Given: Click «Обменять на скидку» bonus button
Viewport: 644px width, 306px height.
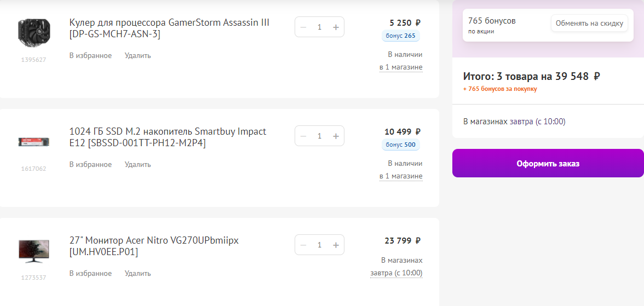Looking at the screenshot, I should [589, 24].
